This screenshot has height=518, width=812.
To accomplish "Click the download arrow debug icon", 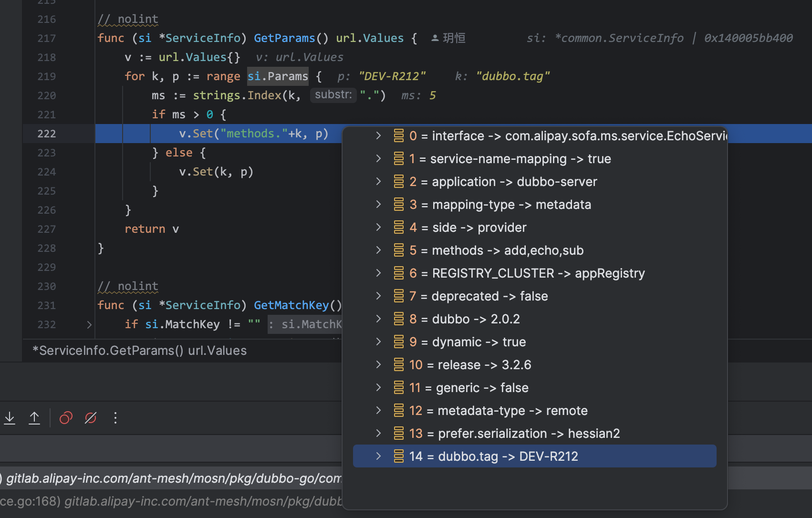I will [10, 418].
